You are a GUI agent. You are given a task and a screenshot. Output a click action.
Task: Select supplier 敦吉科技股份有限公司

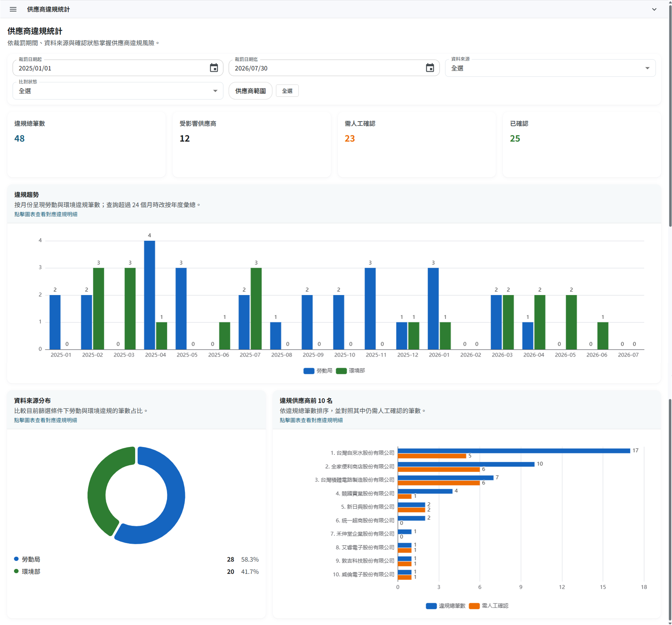pyautogui.click(x=365, y=561)
